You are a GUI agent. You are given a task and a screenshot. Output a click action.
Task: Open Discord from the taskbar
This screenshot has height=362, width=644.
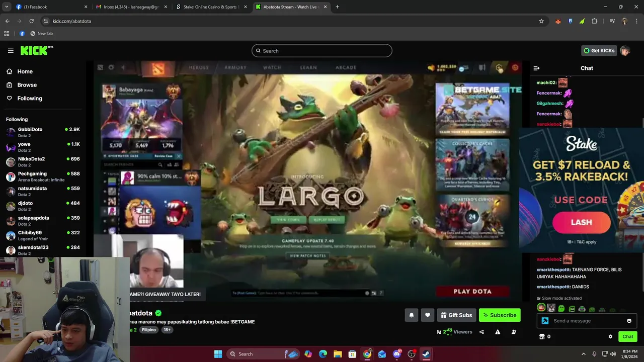pyautogui.click(x=396, y=354)
